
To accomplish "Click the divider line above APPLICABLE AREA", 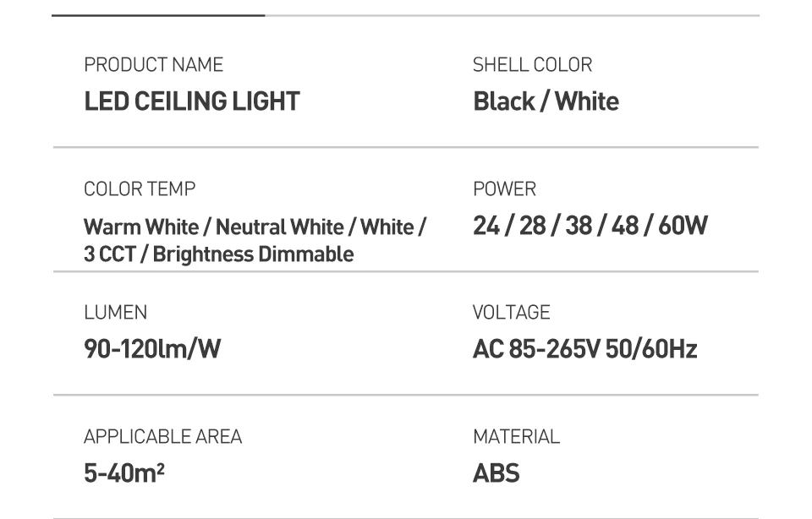I will pos(406,395).
